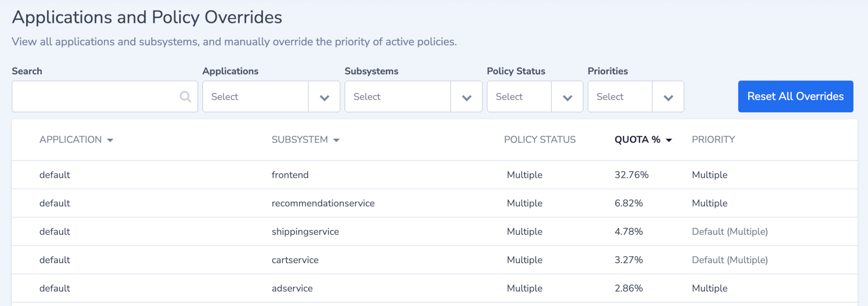
Task: Click policy status Multiple in recommendationservice row
Action: point(525,203)
